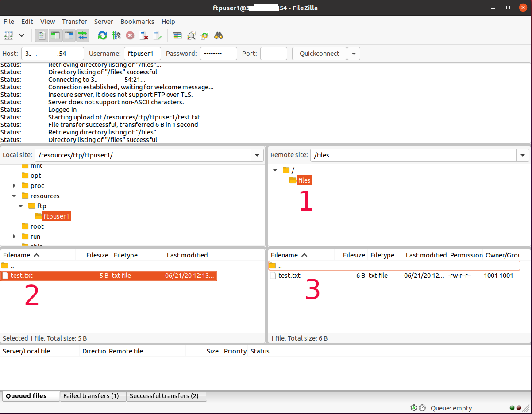Open the filename filters dialog icon
Viewport: 532px width, 414px height.
click(177, 35)
